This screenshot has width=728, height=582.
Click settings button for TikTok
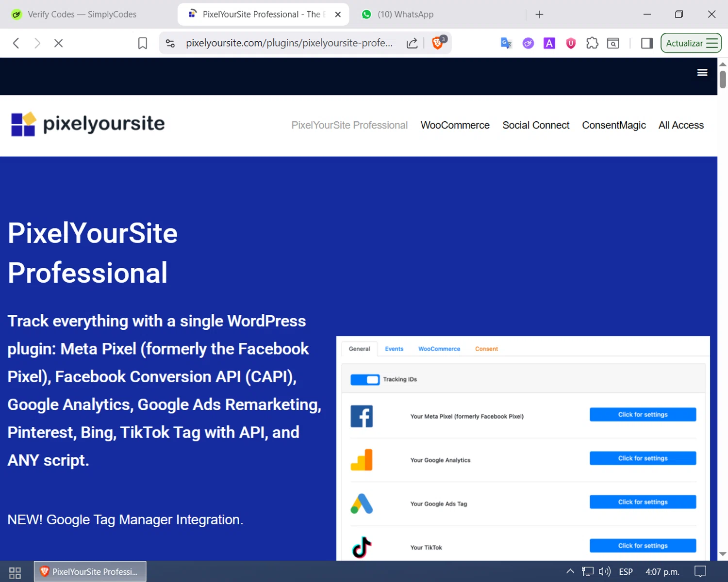click(x=643, y=546)
